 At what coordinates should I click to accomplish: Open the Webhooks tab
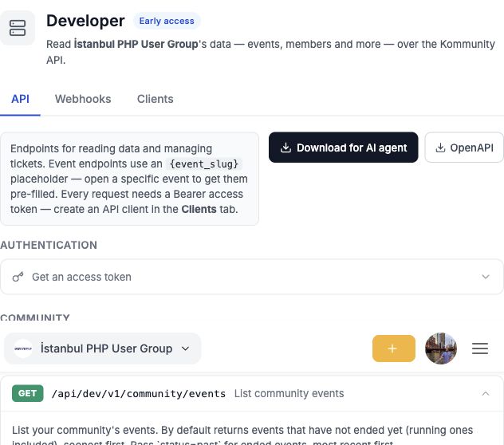coord(83,99)
